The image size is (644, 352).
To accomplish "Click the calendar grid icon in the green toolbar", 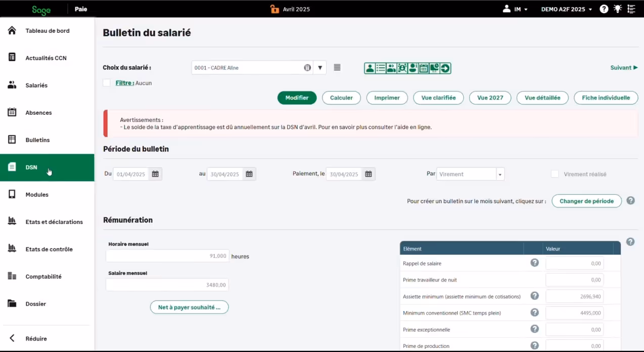I will point(424,68).
